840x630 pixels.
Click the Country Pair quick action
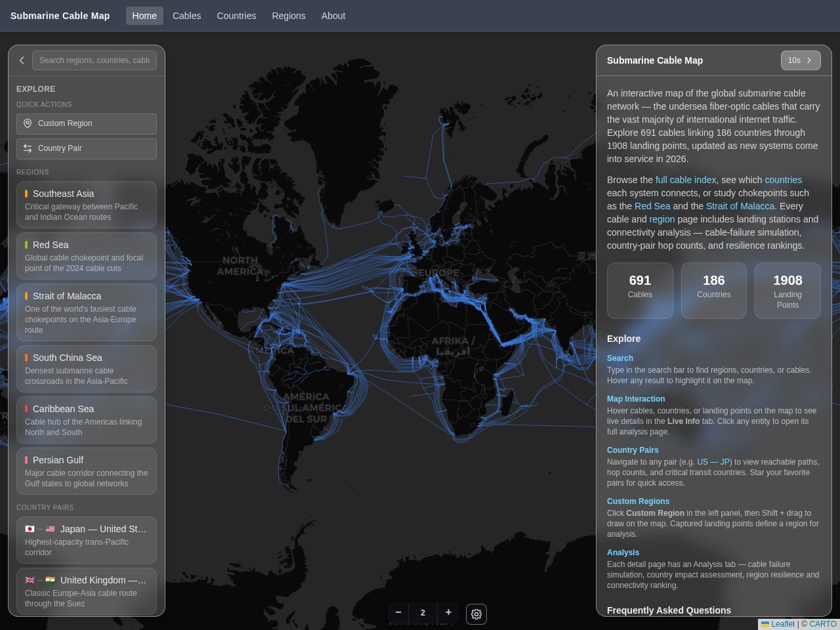87,148
